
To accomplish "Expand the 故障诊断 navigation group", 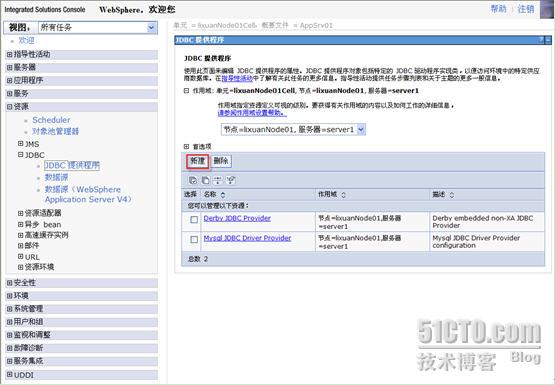I will pyautogui.click(x=10, y=348).
